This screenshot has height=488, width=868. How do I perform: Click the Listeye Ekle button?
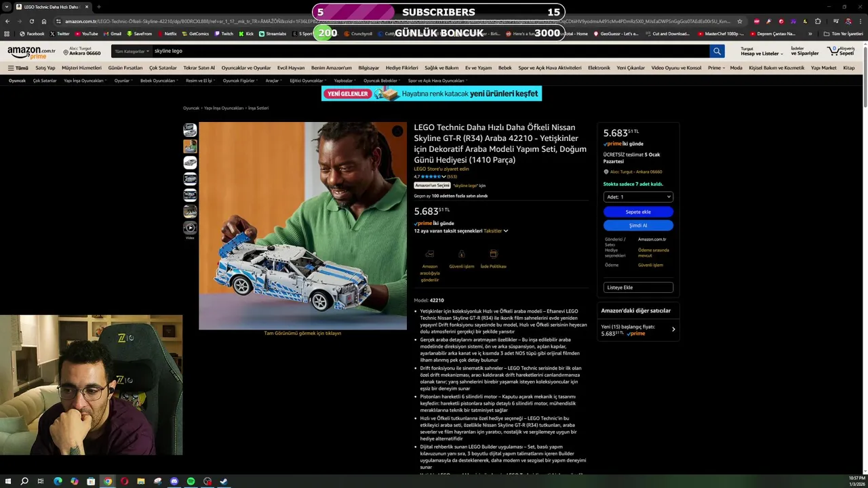click(638, 287)
